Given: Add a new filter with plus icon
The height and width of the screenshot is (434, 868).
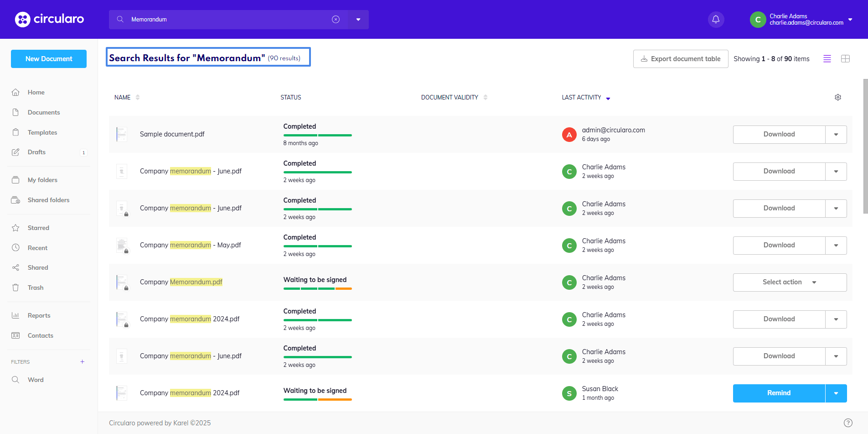Looking at the screenshot, I should [83, 362].
